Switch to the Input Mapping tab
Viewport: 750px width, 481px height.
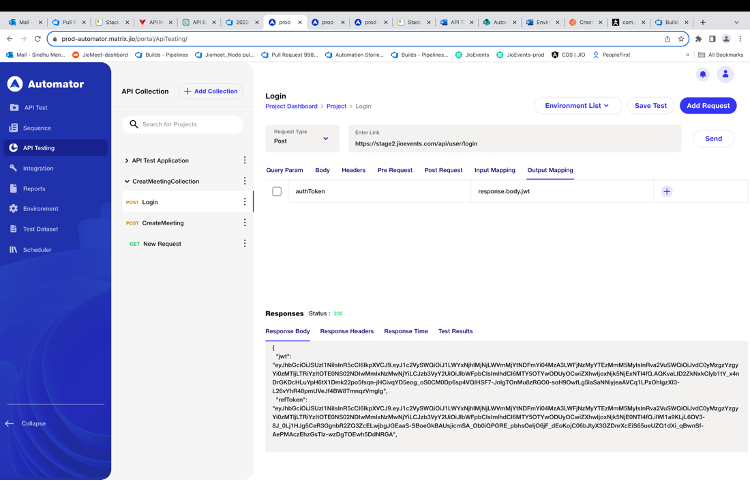coord(495,170)
